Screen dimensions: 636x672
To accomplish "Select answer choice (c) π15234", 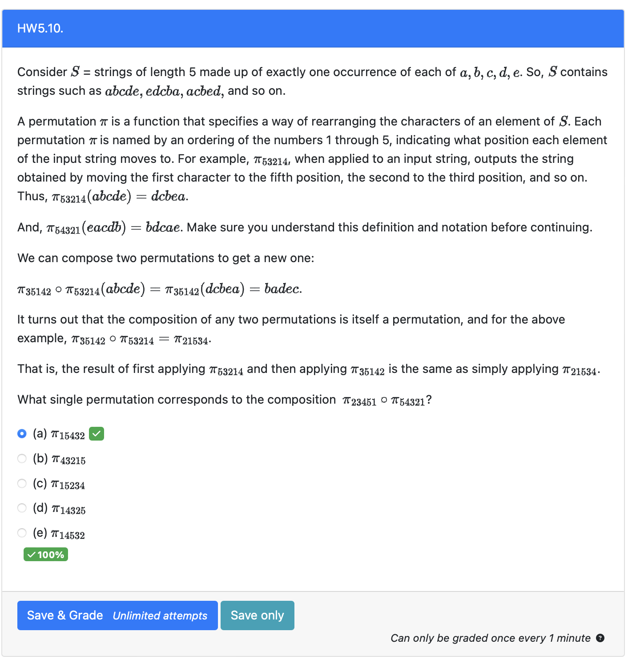I will (21, 483).
